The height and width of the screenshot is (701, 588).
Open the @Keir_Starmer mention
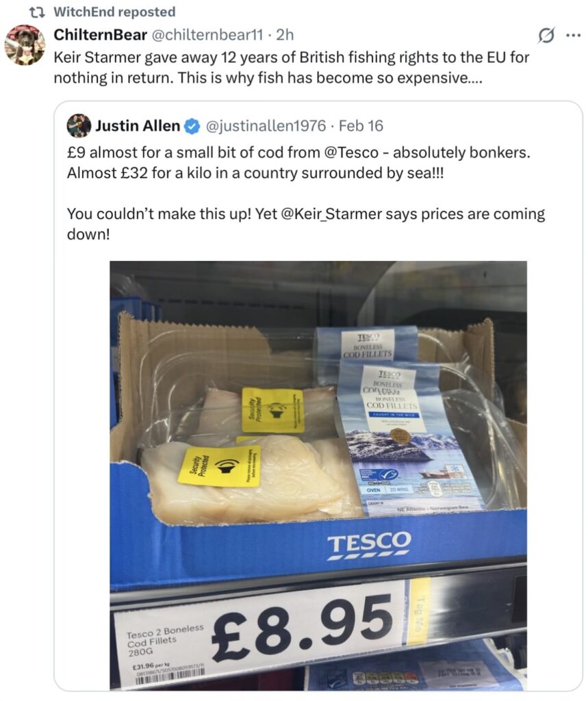click(331, 214)
